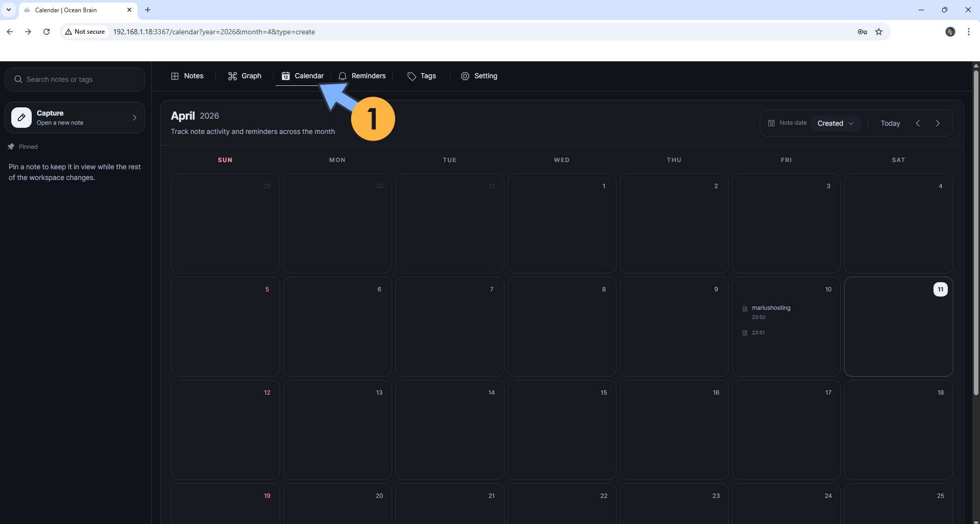This screenshot has width=980, height=524.
Task: Click the Capture pencil icon
Action: (21, 117)
